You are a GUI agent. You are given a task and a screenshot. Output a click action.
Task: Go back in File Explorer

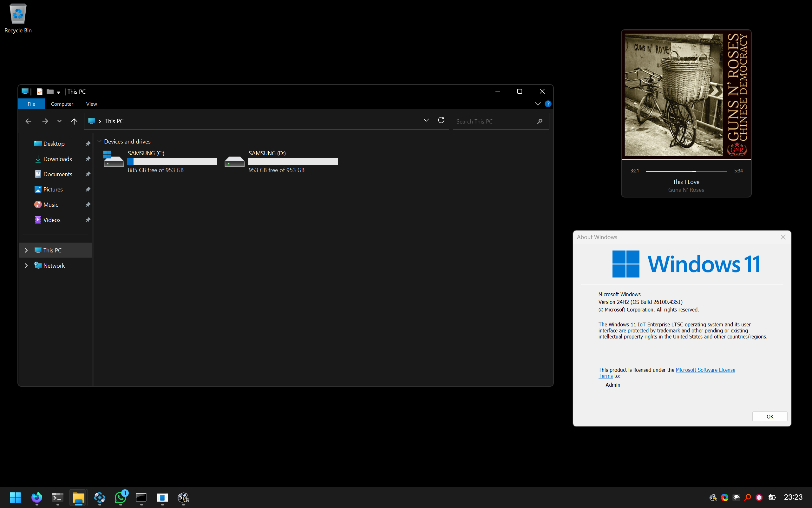(x=28, y=121)
